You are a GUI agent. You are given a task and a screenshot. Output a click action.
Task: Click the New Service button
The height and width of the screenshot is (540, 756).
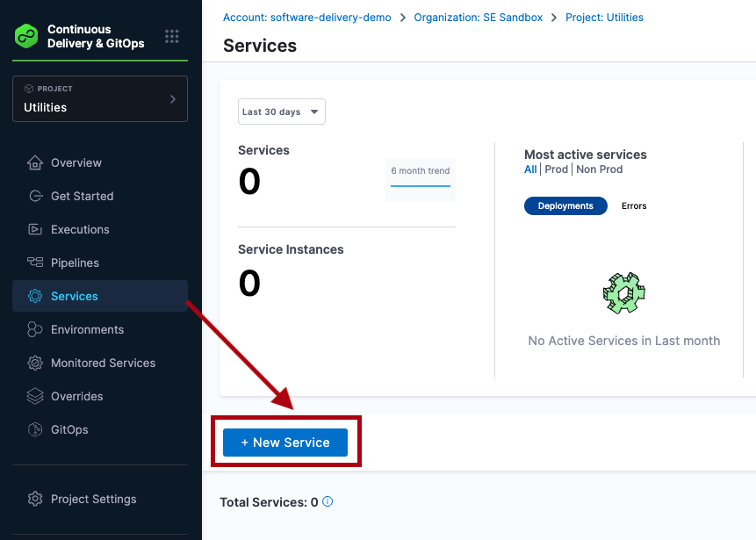(285, 443)
